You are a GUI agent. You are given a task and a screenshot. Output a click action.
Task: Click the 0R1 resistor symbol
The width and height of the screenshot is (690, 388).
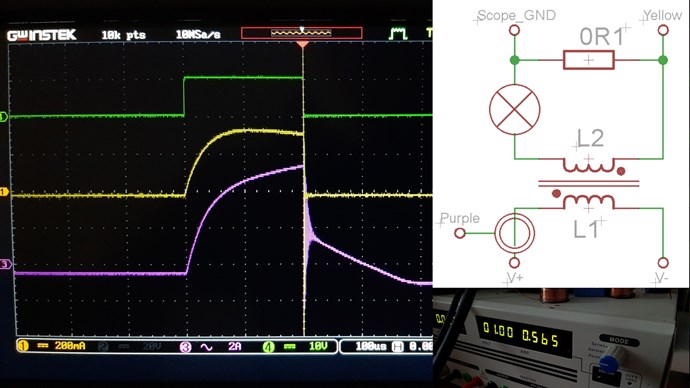click(589, 60)
